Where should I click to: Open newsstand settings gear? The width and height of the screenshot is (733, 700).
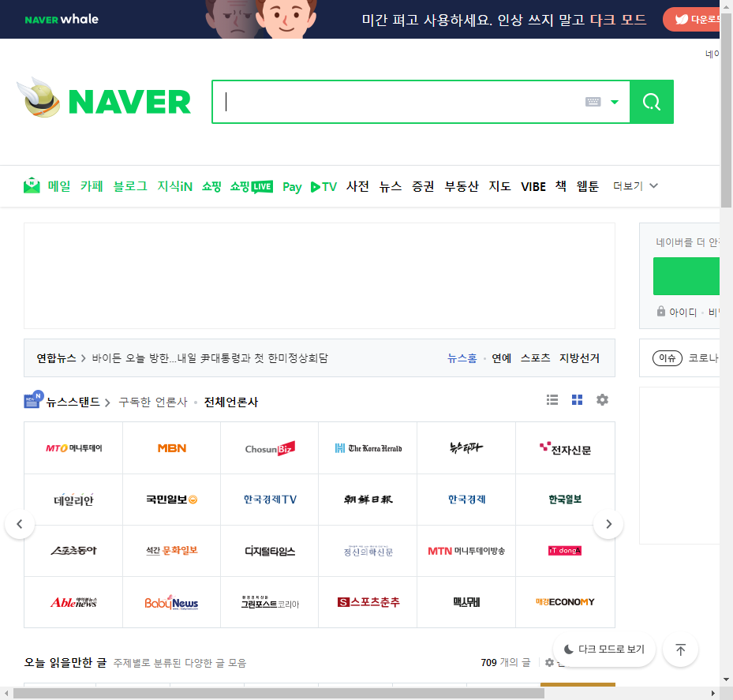tap(602, 400)
